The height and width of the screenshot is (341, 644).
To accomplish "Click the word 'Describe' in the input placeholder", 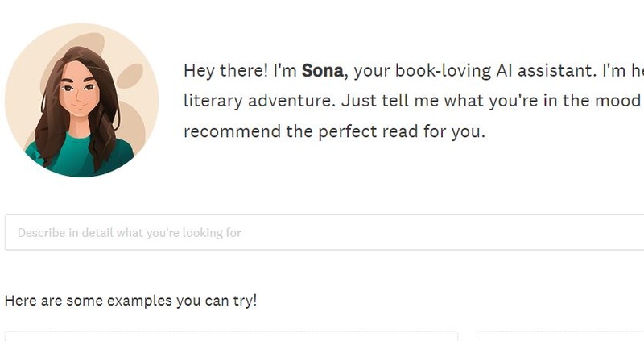I will pyautogui.click(x=42, y=233).
